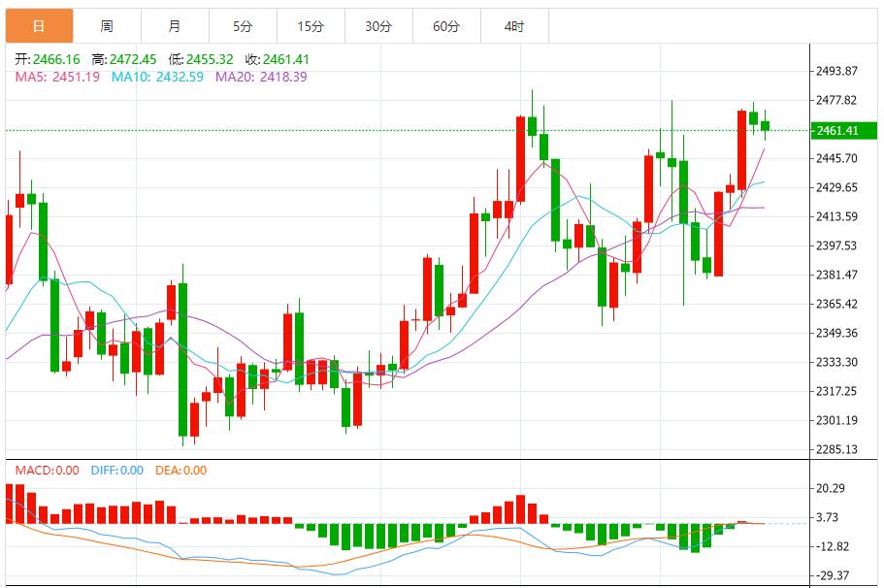This screenshot has width=884, height=588.
Task: Click the MACD: 0.00 label
Action: click(47, 471)
